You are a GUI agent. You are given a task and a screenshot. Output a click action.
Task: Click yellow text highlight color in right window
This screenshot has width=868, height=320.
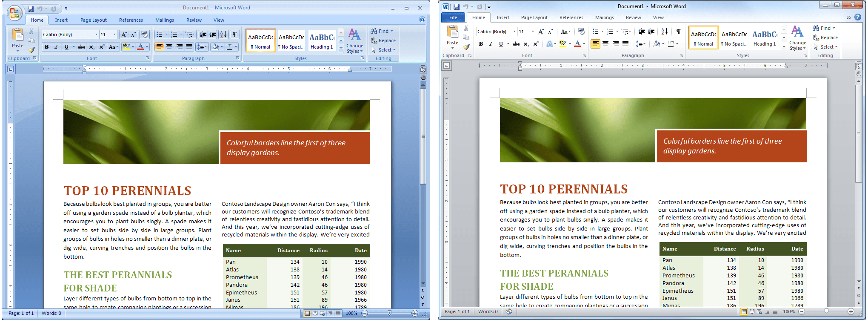(562, 44)
